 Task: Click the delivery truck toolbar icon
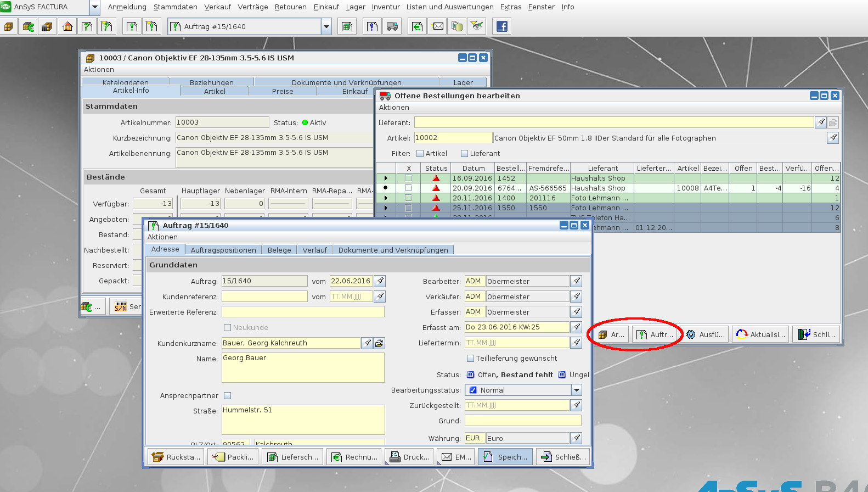tap(392, 26)
